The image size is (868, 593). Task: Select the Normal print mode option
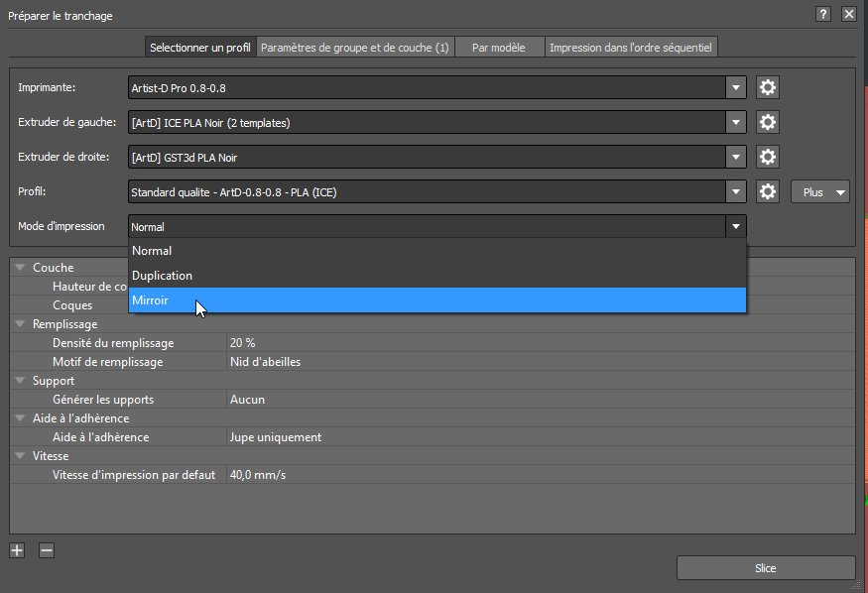click(x=437, y=251)
